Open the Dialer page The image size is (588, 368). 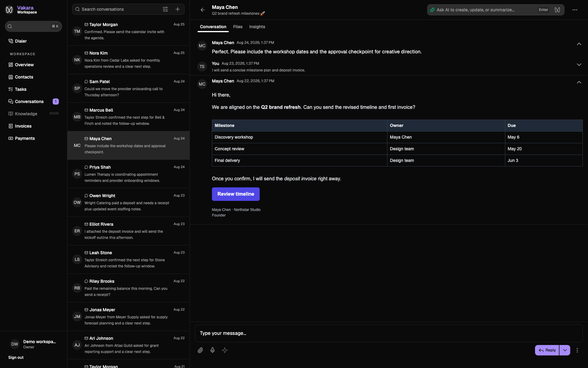33,41
